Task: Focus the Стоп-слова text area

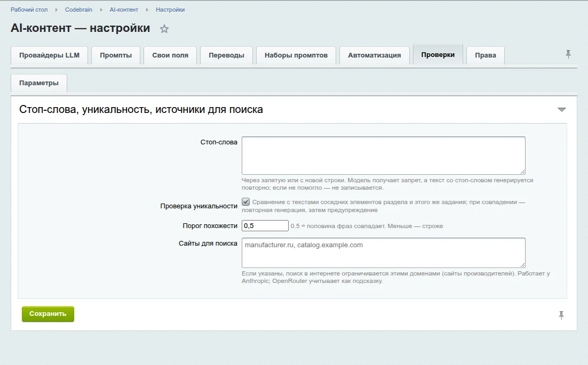Action: point(384,156)
